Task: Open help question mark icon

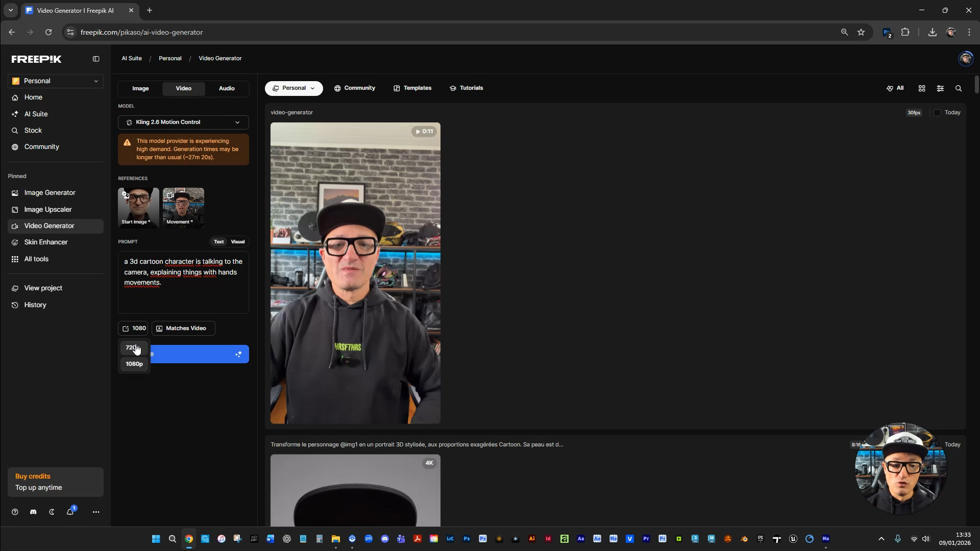Action: coord(15,512)
